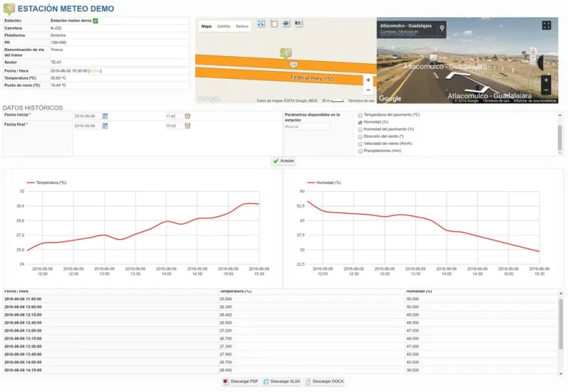Click the fit-map-to-extent arrows icon
This screenshot has height=392, width=568.
pyautogui.click(x=261, y=23)
